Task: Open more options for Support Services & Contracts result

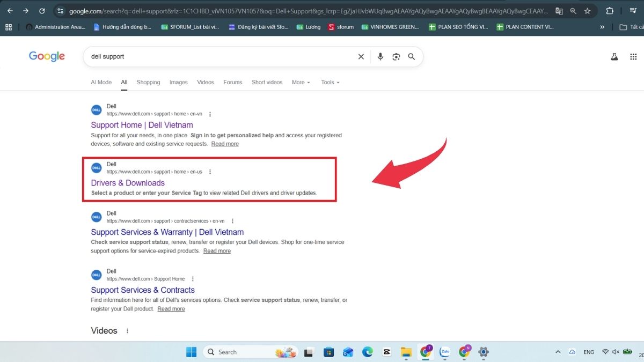Action: 193,279
